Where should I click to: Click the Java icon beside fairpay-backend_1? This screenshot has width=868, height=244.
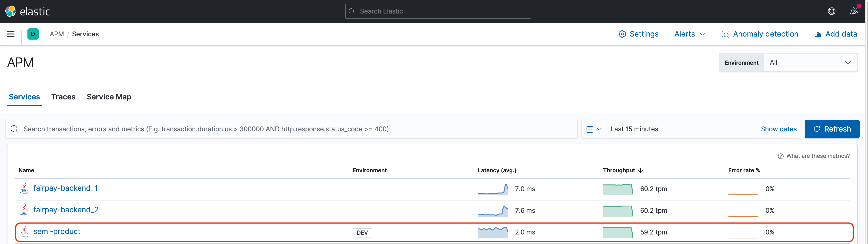(24, 188)
